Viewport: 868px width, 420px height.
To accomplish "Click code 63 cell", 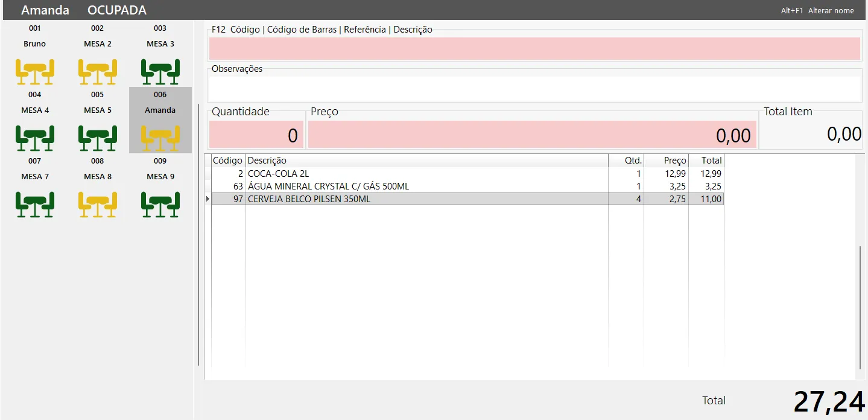I will coord(229,186).
